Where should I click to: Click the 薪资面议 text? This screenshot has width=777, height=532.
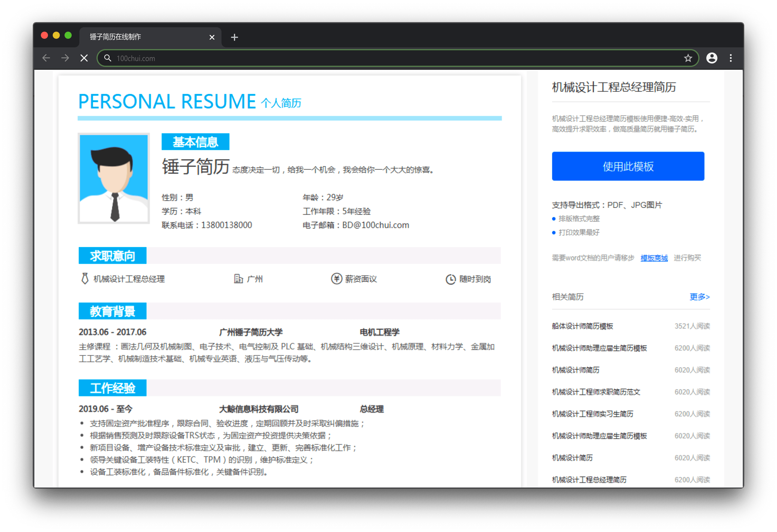click(361, 279)
